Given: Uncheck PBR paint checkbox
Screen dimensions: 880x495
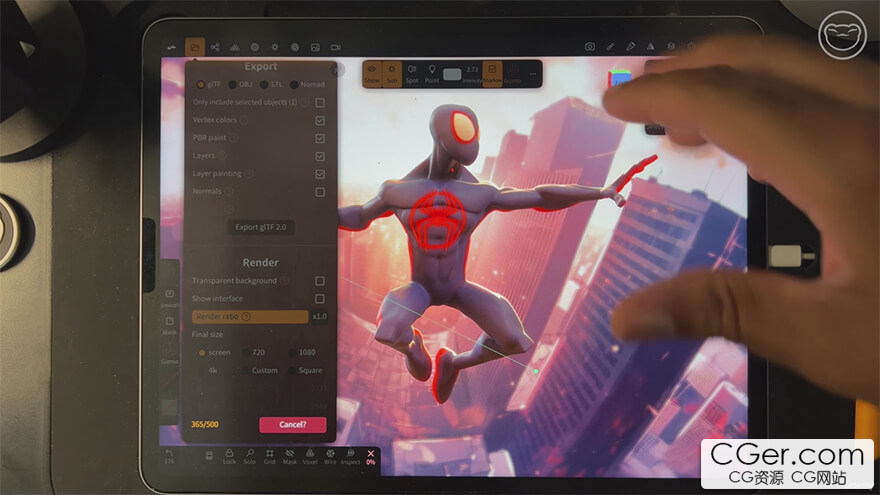Looking at the screenshot, I should coord(320,139).
